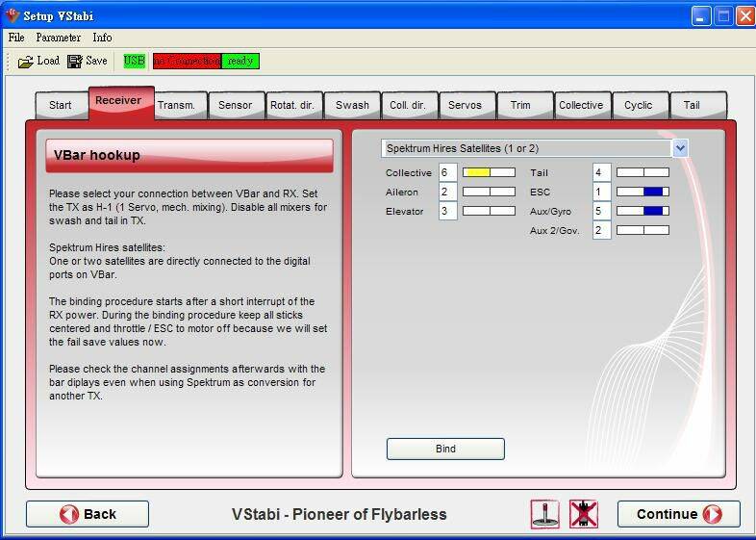Viewport: 756px width, 540px height.
Task: Click the Elevator channel bar display
Action: (x=490, y=211)
